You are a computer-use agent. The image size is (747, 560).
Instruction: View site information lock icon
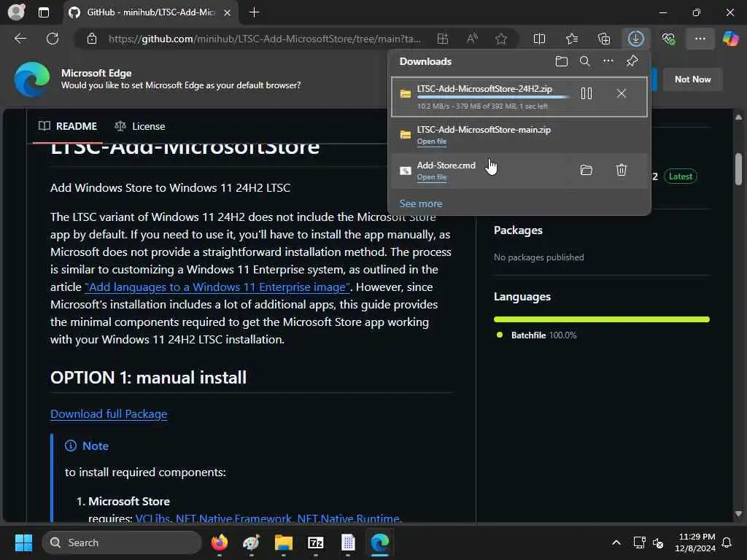[x=92, y=39]
